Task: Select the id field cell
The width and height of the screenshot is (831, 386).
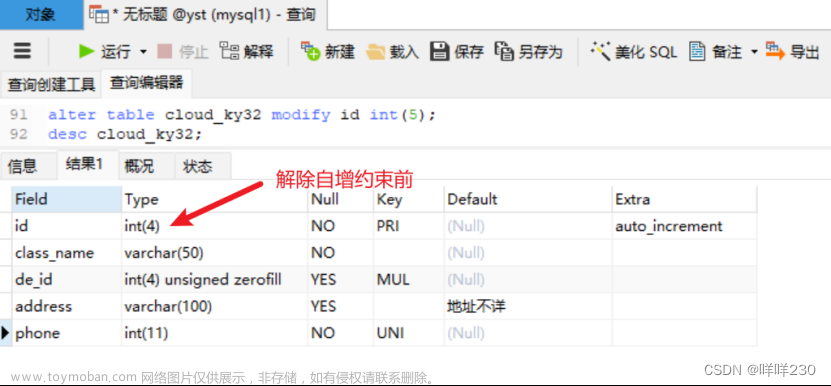Action: pos(67,226)
